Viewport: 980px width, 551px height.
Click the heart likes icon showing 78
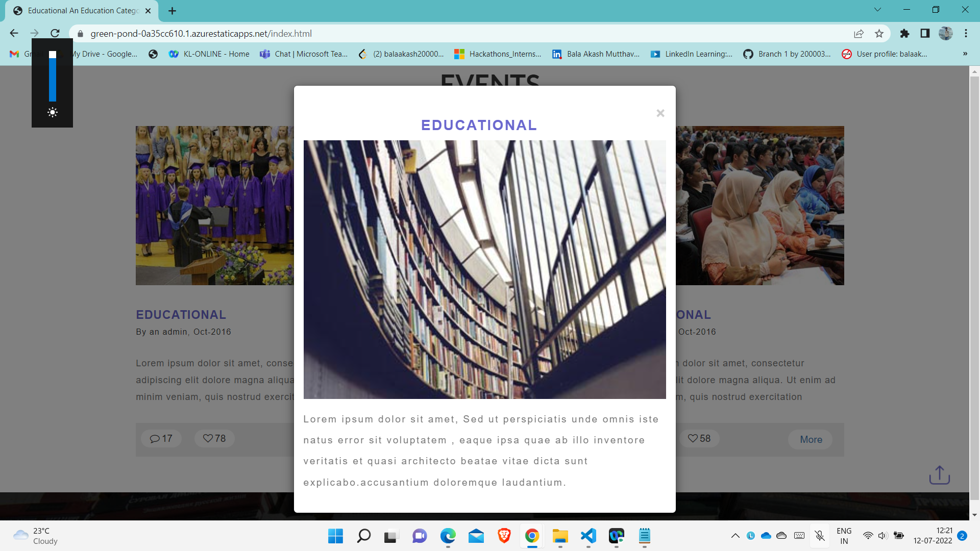coord(208,438)
